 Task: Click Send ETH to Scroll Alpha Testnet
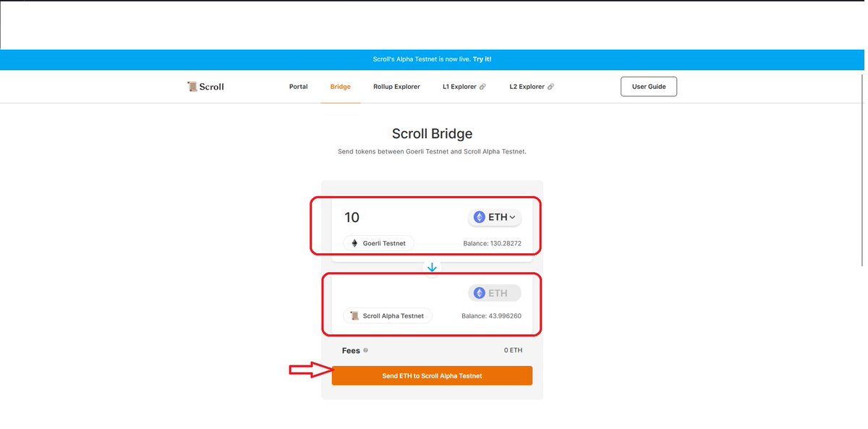point(432,376)
